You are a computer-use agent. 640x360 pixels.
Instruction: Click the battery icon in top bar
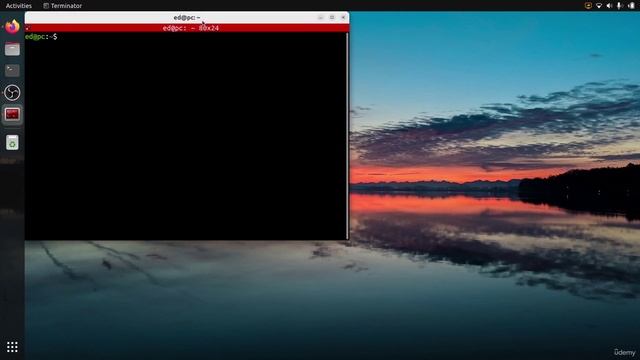click(x=631, y=6)
